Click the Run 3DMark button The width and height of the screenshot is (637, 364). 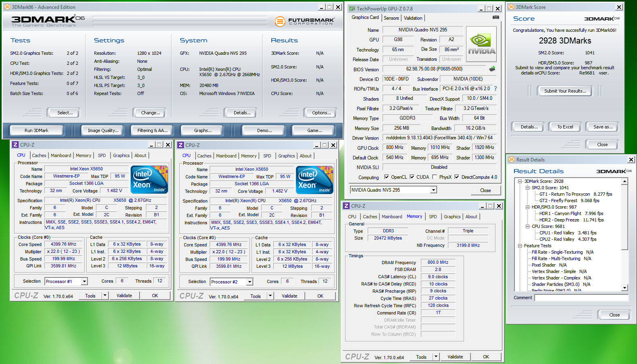tap(36, 130)
